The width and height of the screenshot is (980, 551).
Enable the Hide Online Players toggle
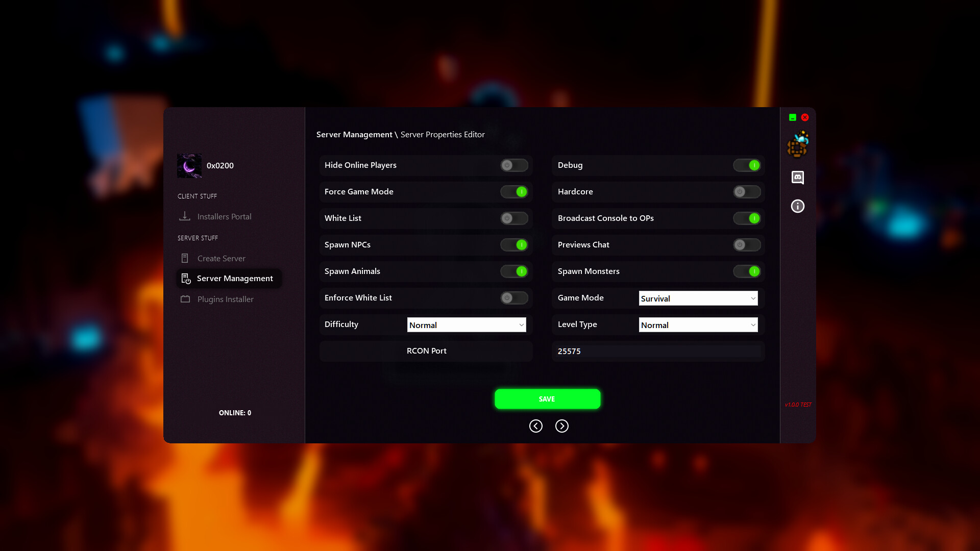click(514, 165)
